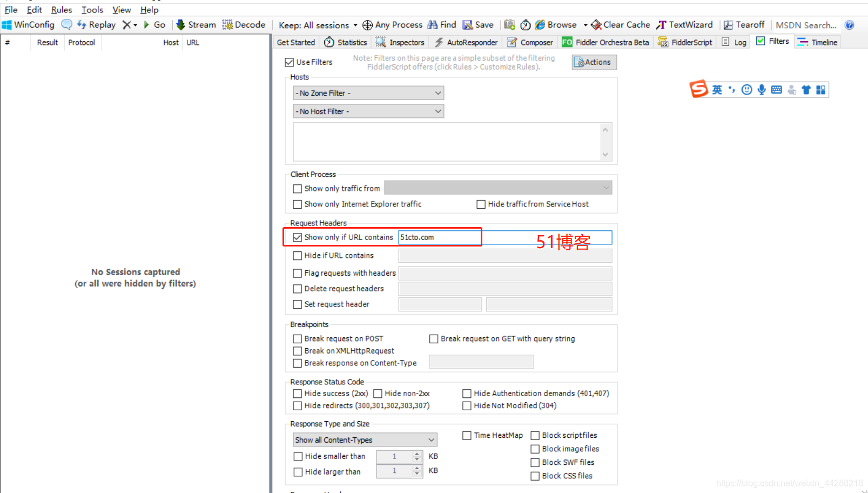Viewport: 868px width, 493px height.
Task: Click the camera screenshot icon
Action: 509,25
